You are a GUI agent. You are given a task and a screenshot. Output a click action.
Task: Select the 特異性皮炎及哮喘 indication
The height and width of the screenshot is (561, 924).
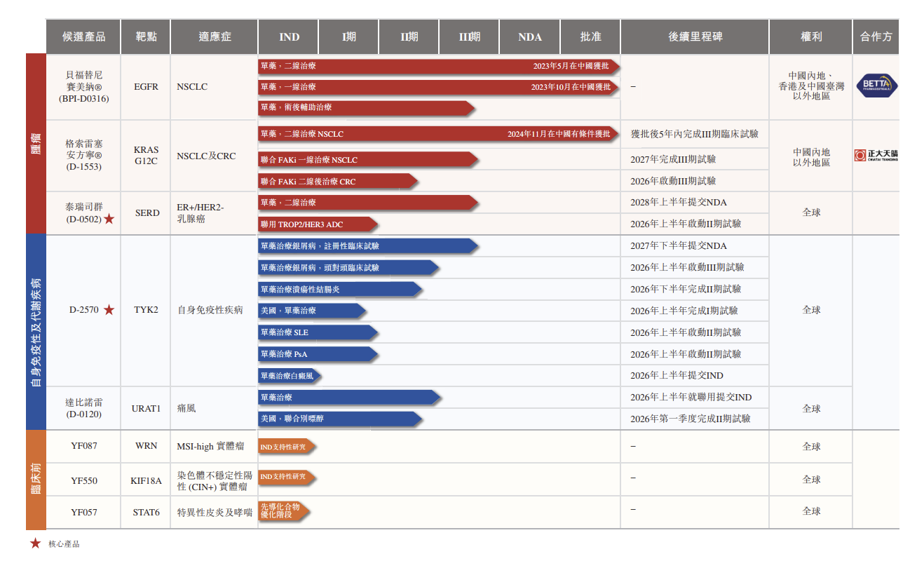pos(215,512)
